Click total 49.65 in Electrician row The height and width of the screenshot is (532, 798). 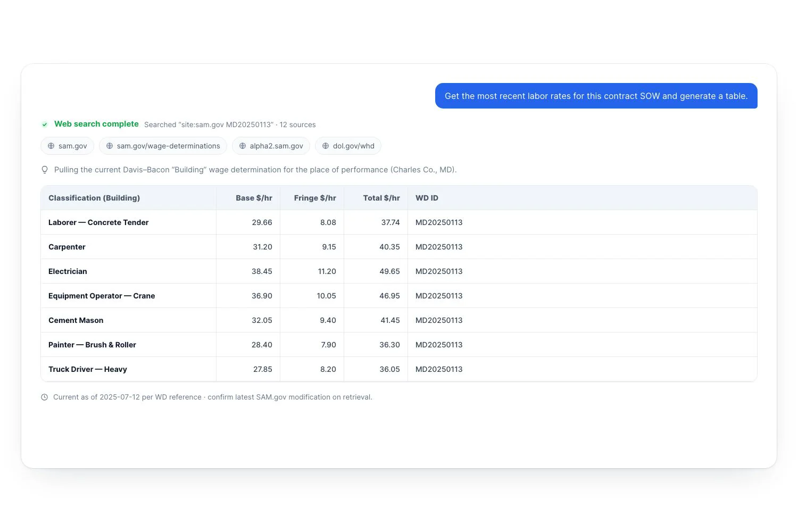pos(389,271)
